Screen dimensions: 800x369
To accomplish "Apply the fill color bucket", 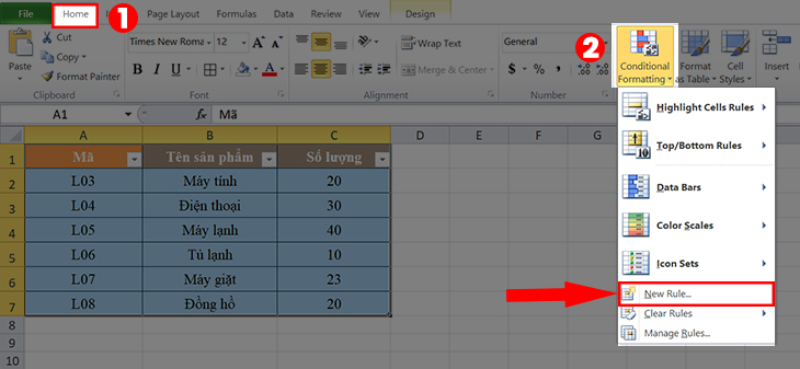I will (x=244, y=69).
